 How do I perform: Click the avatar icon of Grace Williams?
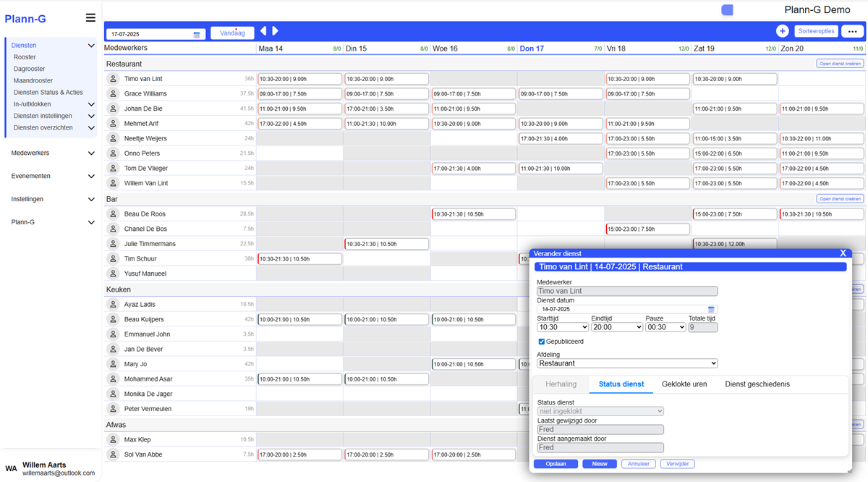[113, 93]
